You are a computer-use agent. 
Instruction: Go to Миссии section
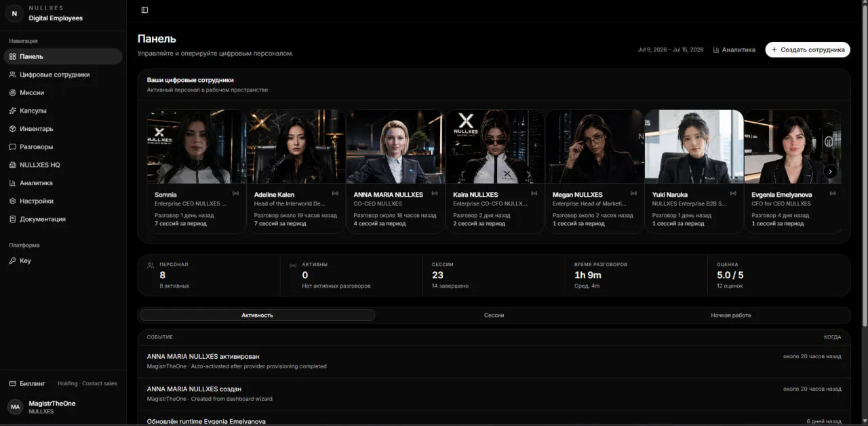pos(63,93)
